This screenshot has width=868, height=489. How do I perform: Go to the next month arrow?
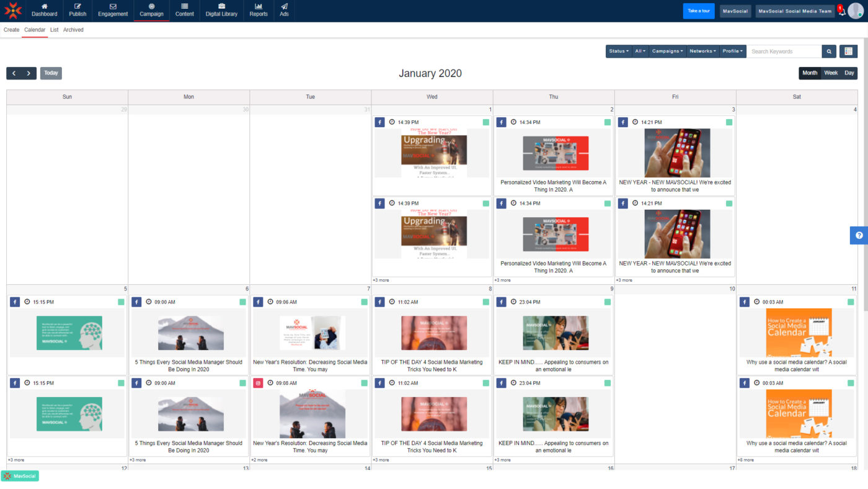tap(29, 73)
